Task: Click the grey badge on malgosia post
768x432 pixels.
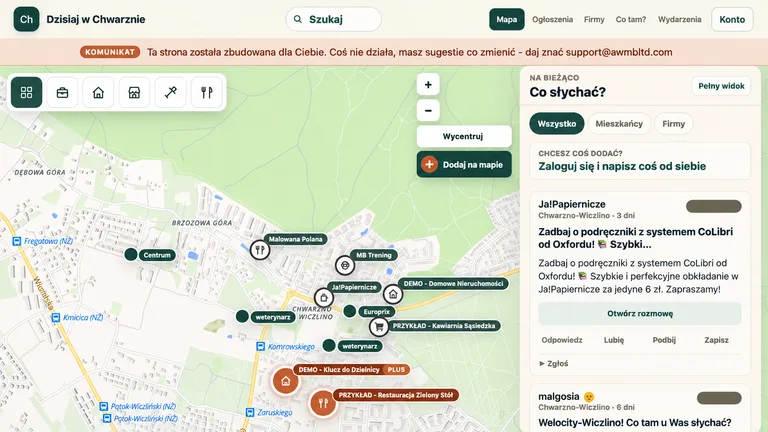Action: pyautogui.click(x=719, y=398)
